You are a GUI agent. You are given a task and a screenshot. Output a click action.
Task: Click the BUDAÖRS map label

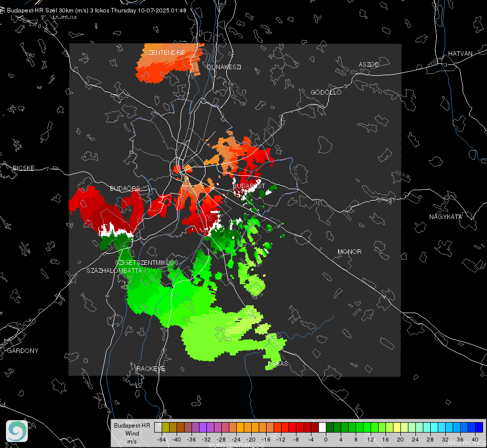click(x=125, y=188)
